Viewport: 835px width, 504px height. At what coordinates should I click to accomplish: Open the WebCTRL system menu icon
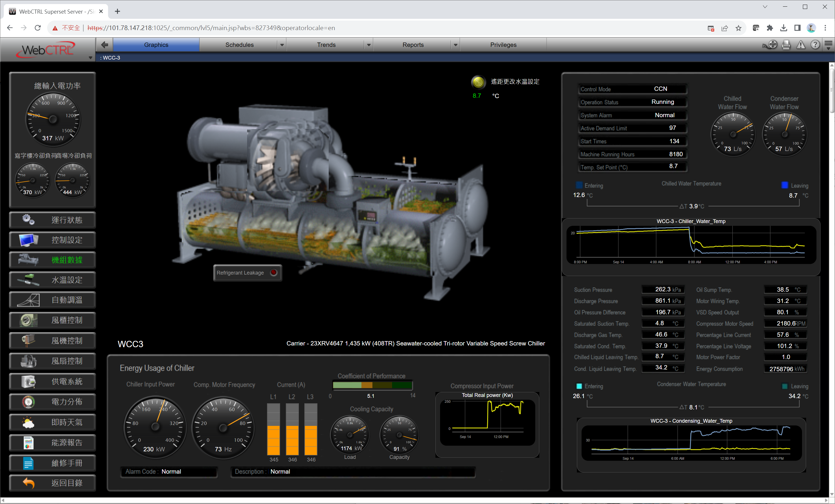829,44
